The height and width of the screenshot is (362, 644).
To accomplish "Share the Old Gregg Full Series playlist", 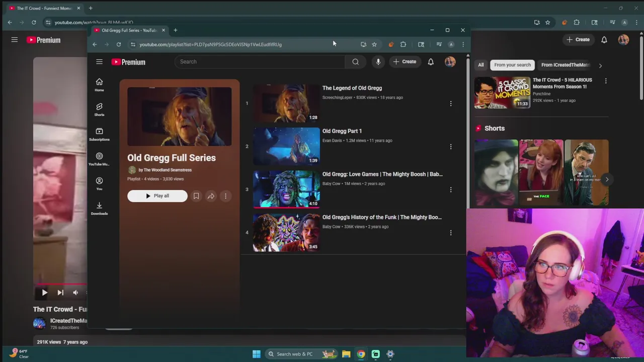I will coord(211,196).
